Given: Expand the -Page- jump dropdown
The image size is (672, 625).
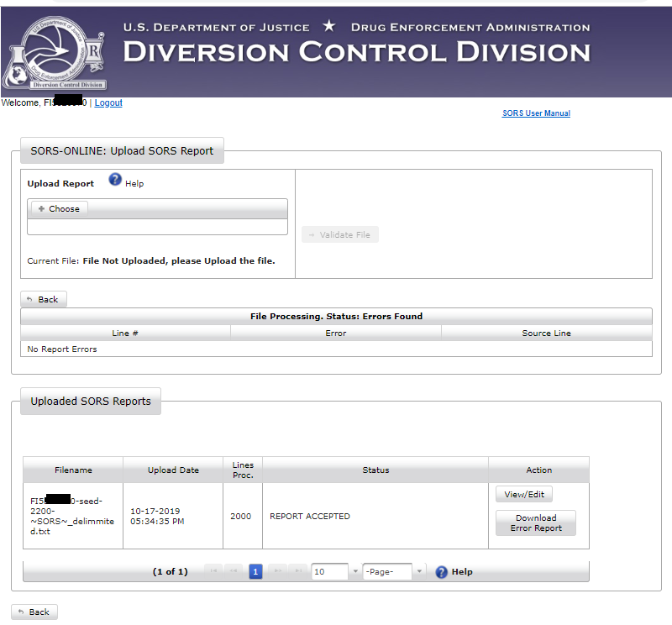Looking at the screenshot, I should [419, 571].
